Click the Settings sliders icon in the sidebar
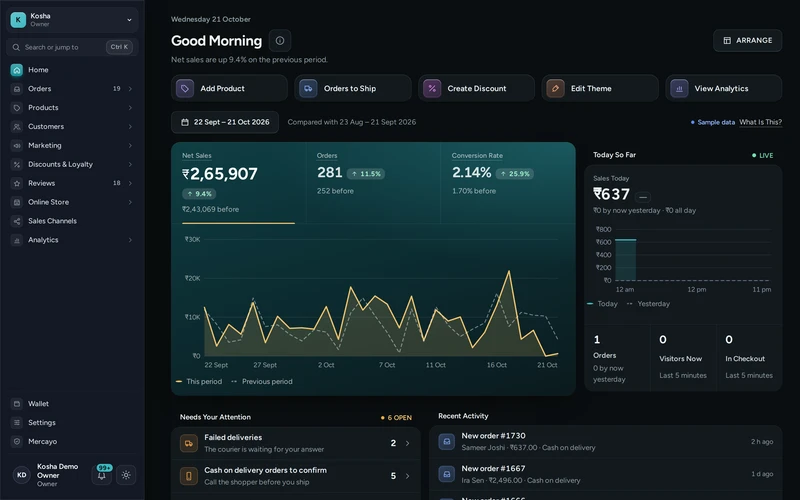 pyautogui.click(x=17, y=422)
